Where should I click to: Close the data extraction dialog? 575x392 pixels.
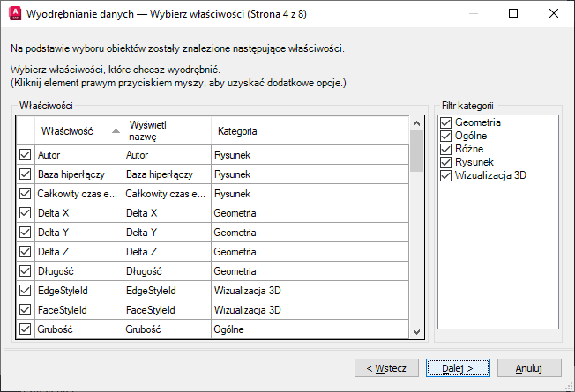(554, 14)
